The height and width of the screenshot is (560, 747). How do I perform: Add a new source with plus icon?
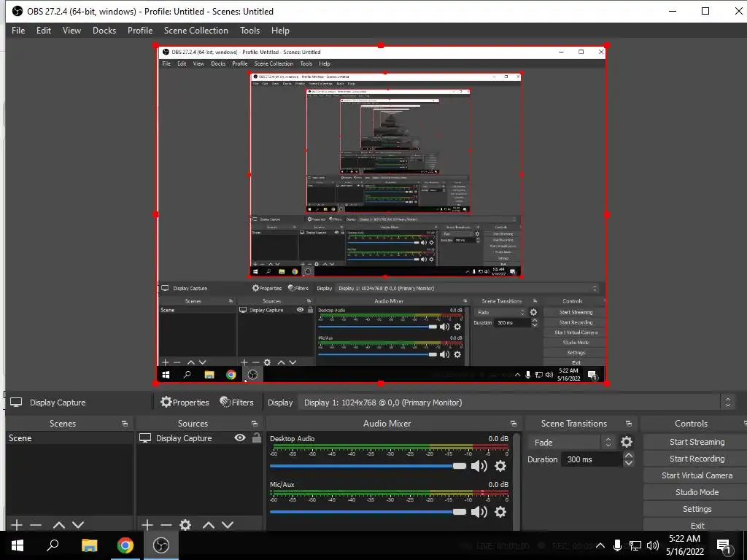tap(147, 525)
